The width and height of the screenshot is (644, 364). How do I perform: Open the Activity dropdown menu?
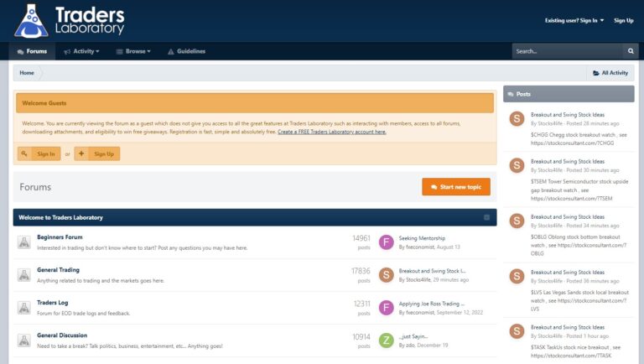(81, 51)
